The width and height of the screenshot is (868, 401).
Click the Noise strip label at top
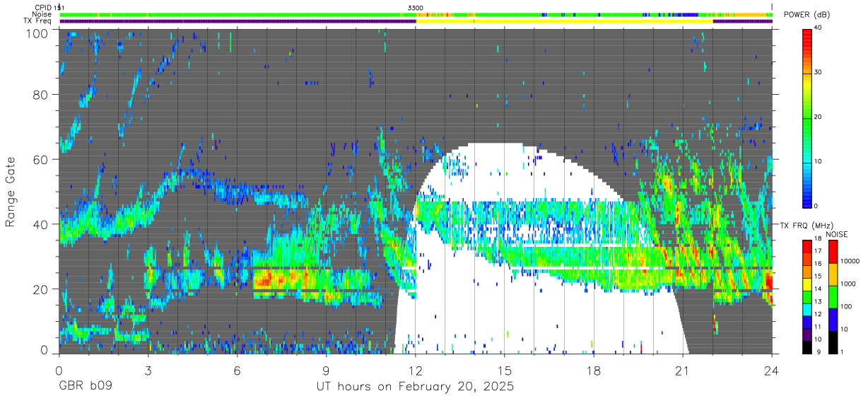coord(42,14)
